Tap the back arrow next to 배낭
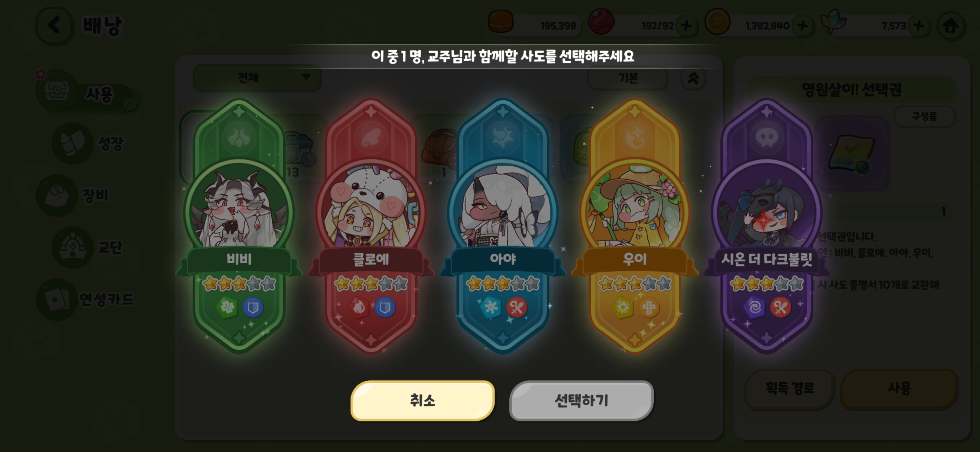Viewport: 980px width, 452px height. pyautogui.click(x=54, y=26)
